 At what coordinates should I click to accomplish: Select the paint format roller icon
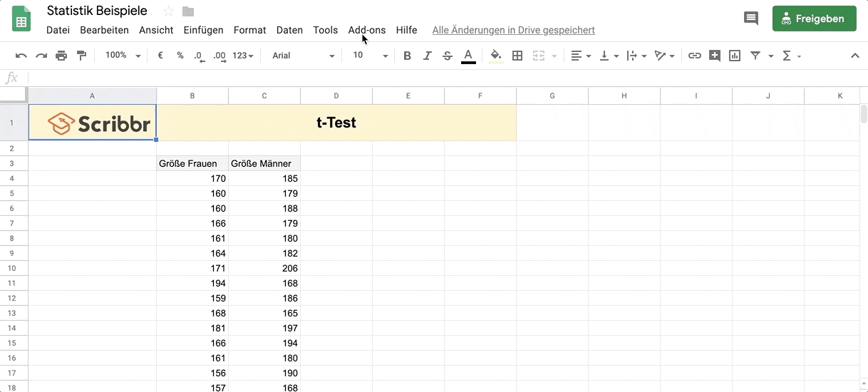coord(81,56)
